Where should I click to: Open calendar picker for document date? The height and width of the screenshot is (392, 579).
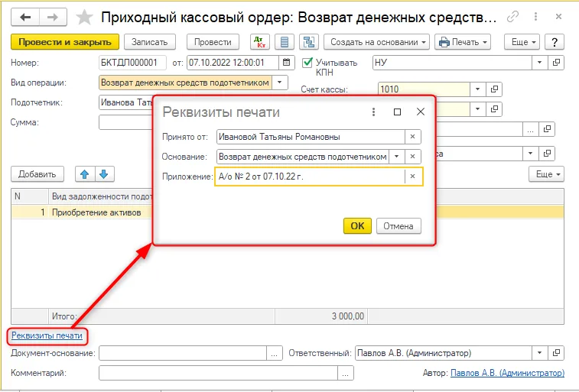[x=287, y=63]
